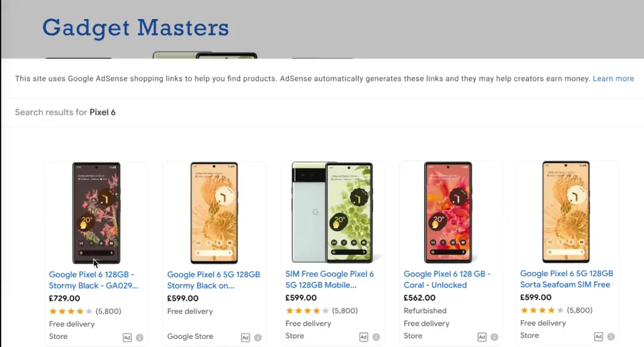Screen dimensions: 644x347
Task: Open info icon on Sorta Seafoam listing
Action: 611,337
